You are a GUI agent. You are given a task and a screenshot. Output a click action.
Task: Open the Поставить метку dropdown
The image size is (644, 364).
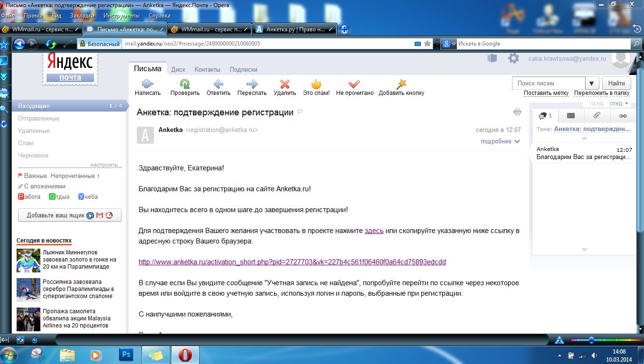546,93
